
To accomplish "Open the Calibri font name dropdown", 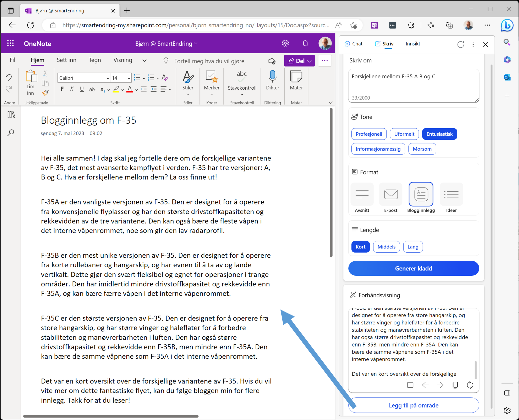I will (108, 78).
